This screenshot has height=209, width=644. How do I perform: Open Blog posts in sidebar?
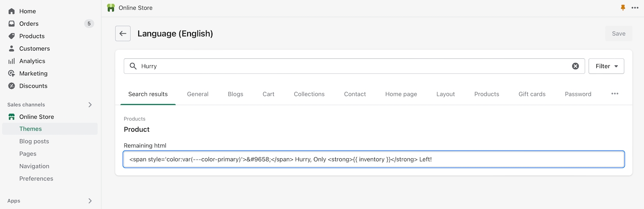tap(34, 141)
